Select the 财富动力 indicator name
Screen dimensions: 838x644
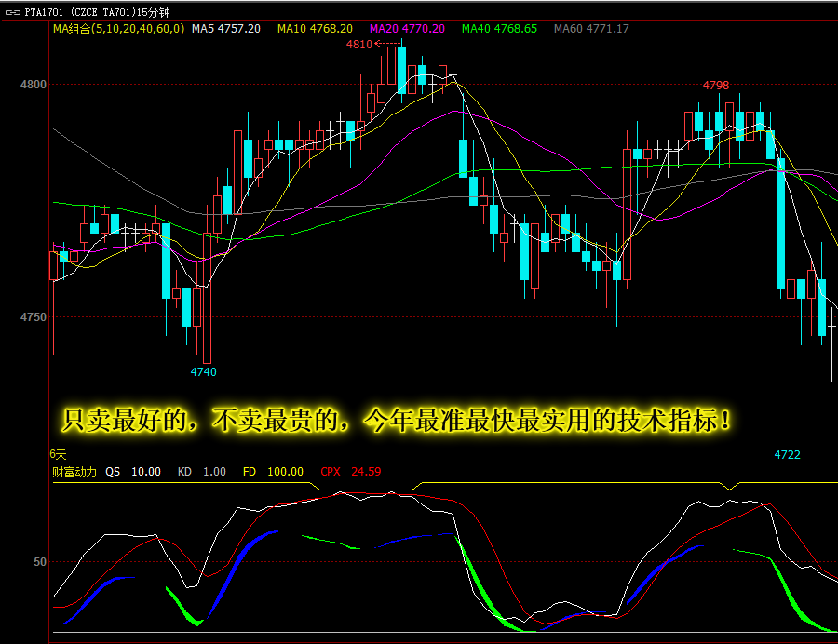tap(74, 472)
